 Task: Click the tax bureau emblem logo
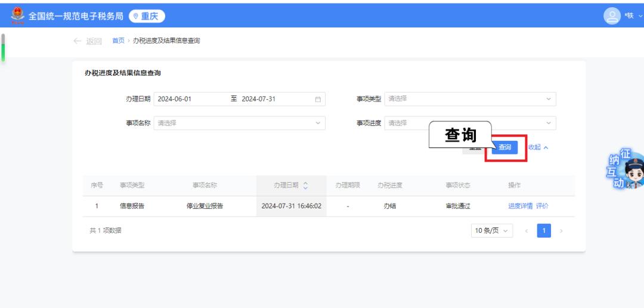[17, 16]
